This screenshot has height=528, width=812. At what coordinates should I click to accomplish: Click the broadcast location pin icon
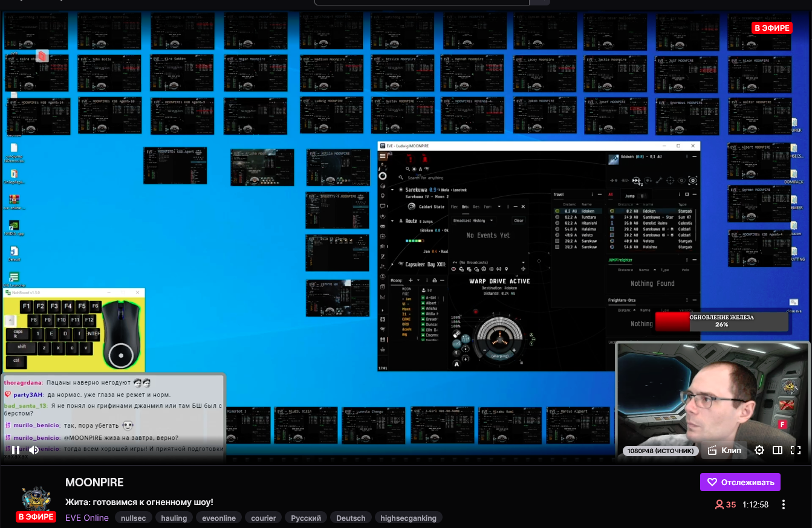pos(507,269)
